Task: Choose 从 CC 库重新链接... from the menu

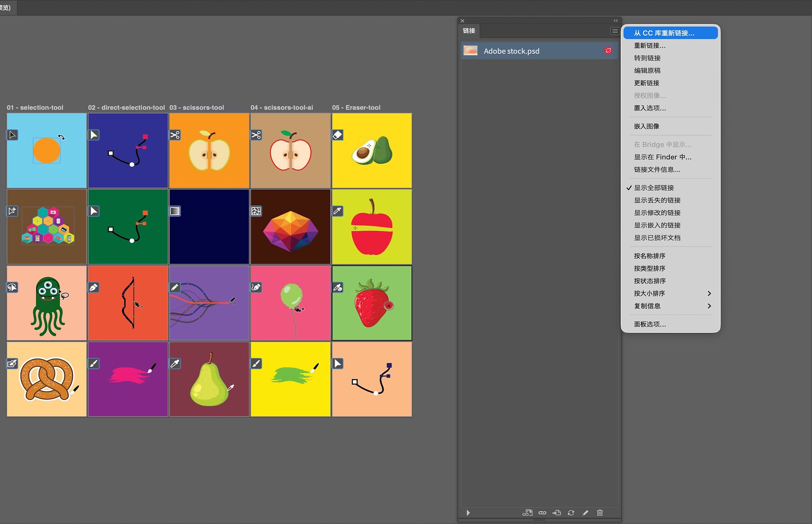Action: pos(670,33)
